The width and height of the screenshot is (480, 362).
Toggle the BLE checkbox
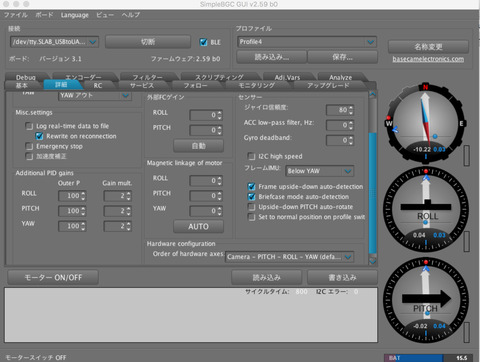tap(203, 42)
